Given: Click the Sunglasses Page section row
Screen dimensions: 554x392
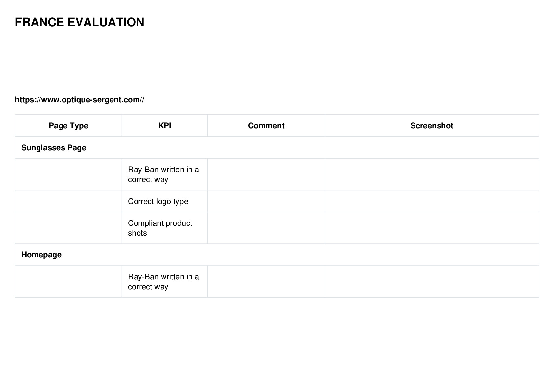Looking at the screenshot, I should tap(277, 147).
